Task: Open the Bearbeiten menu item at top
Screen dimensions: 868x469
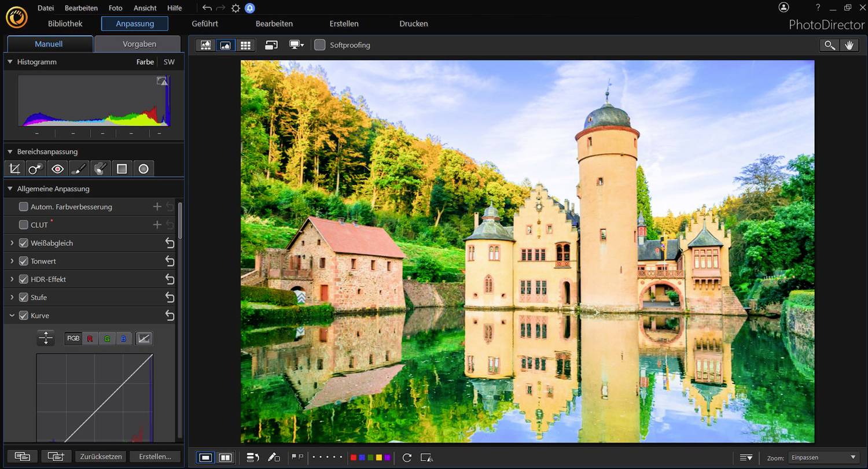Action: [80, 8]
